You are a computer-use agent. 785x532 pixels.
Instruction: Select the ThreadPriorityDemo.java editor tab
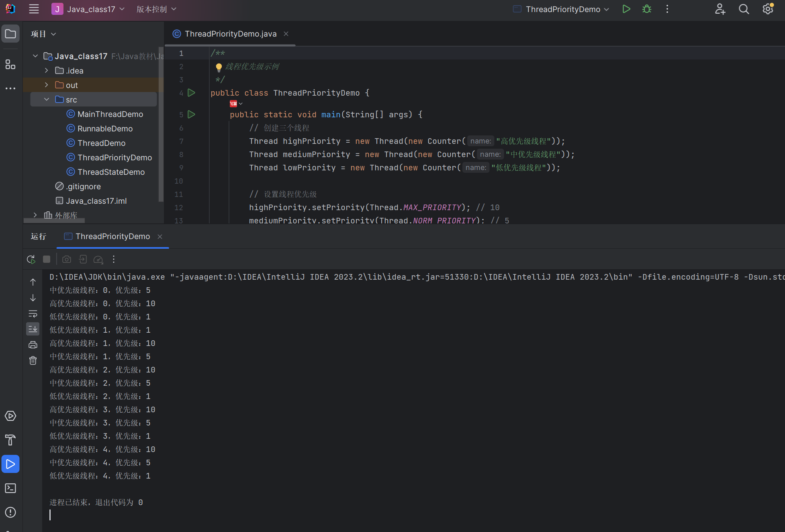click(230, 34)
